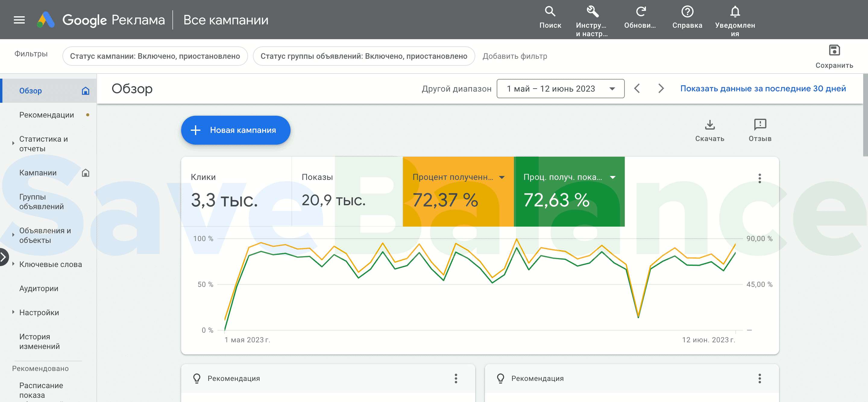Screen dimensions: 868x402
Task: Select the Показы metric tile
Action: 347,191
